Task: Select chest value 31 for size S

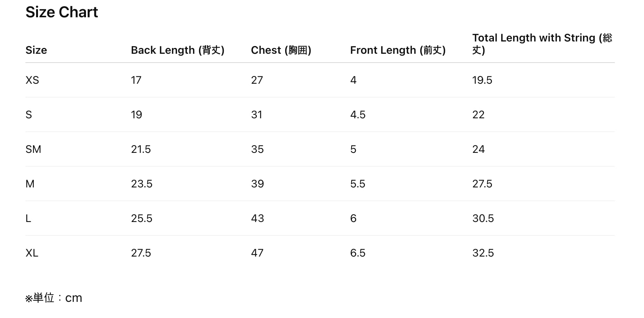Action: click(256, 115)
